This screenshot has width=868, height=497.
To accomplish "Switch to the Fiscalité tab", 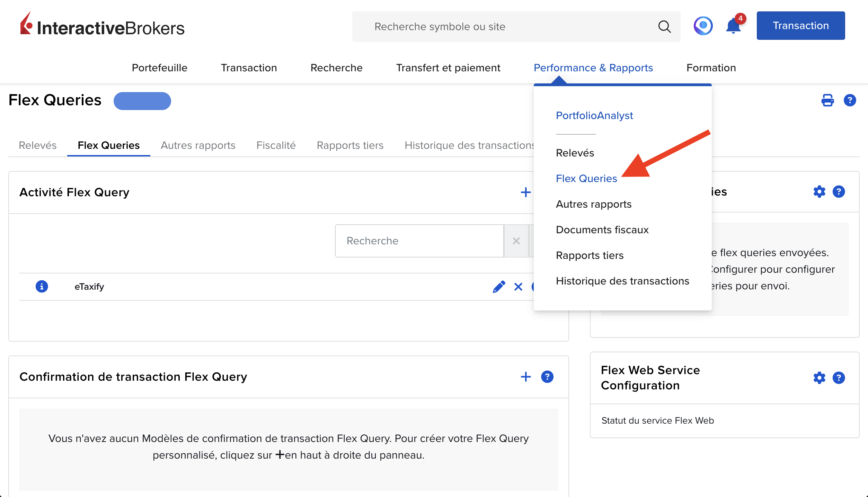I will (276, 145).
